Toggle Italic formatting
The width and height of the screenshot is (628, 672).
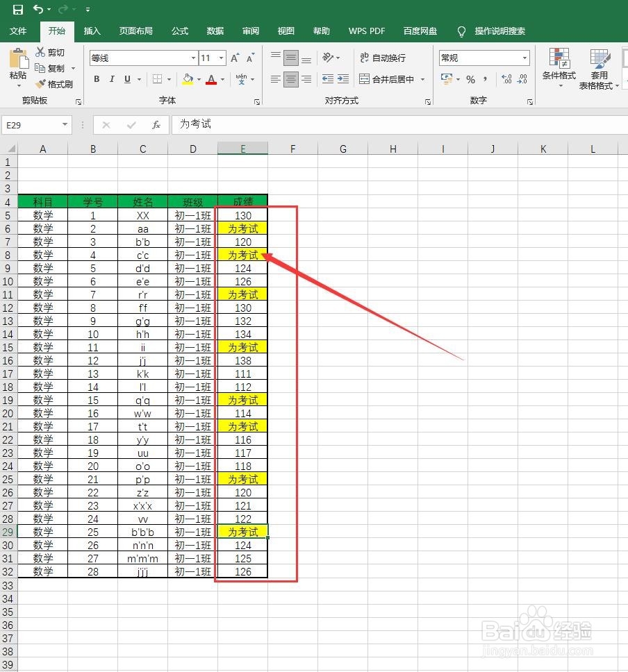pos(112,79)
